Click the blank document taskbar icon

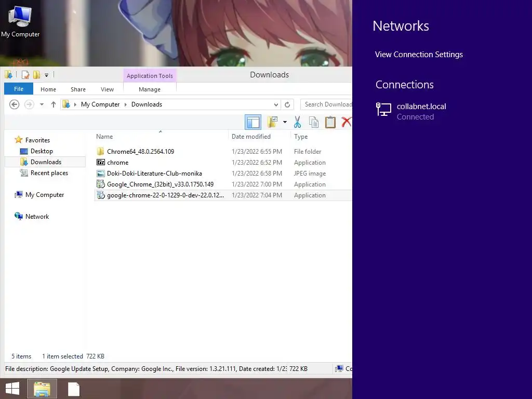point(74,389)
